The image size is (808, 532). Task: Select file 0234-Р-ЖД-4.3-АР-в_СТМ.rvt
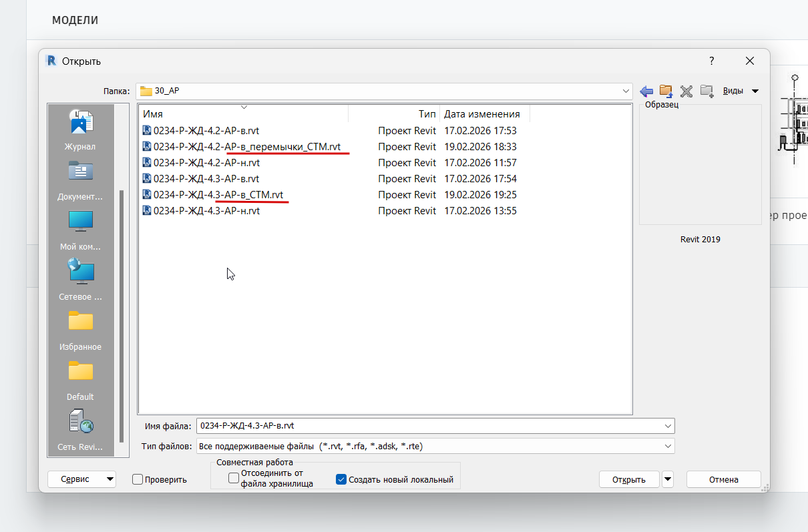tap(218, 195)
